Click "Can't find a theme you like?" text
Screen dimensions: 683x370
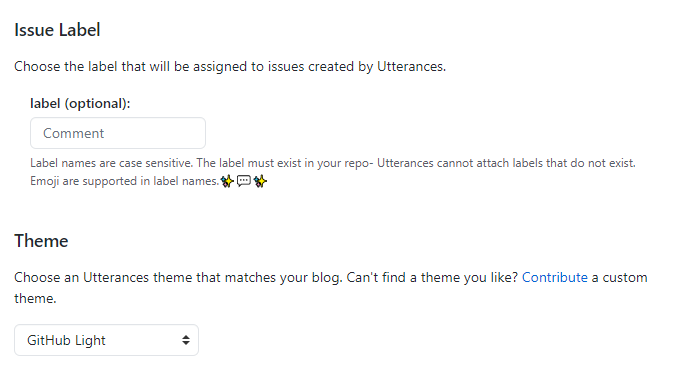pos(432,277)
